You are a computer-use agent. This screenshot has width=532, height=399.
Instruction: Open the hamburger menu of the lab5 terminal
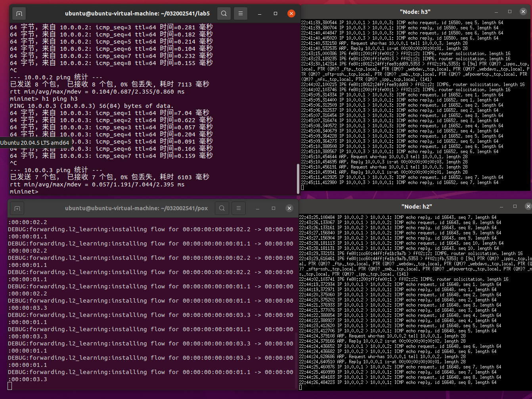tap(241, 13)
